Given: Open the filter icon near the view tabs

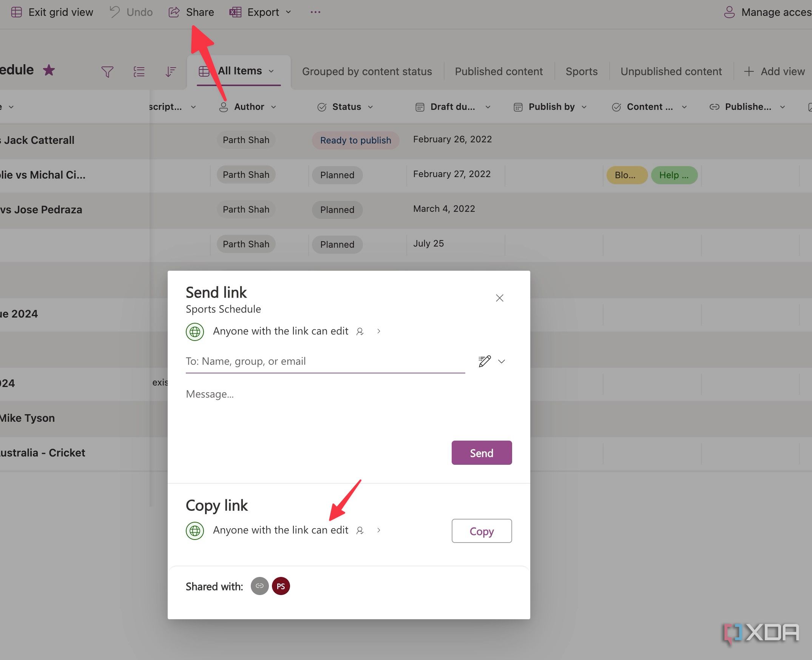Looking at the screenshot, I should [108, 71].
